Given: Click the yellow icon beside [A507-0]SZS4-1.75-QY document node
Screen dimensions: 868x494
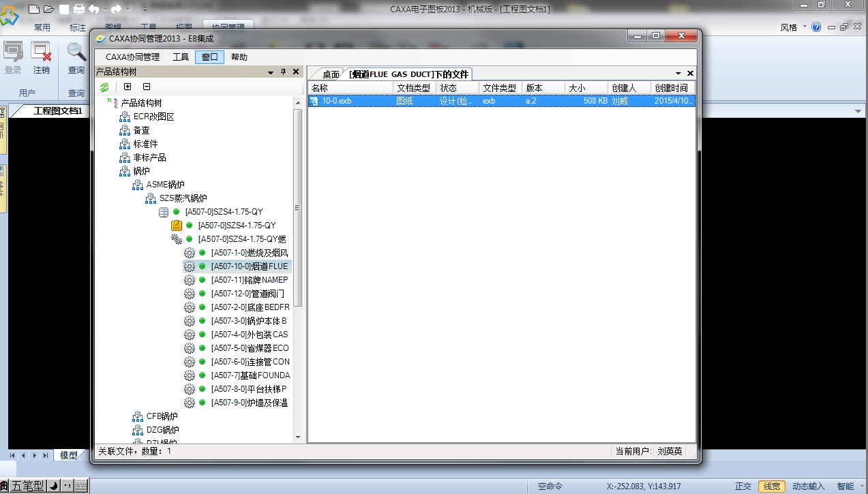Looking at the screenshot, I should (x=176, y=226).
